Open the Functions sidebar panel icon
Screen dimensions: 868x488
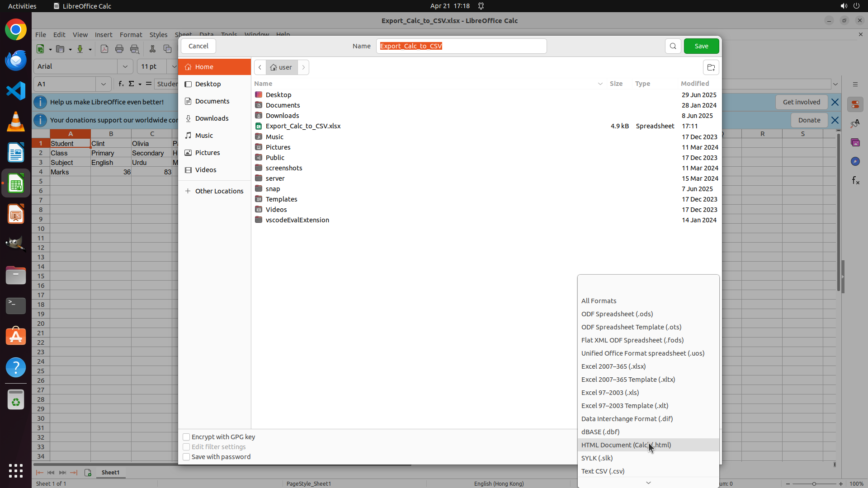pyautogui.click(x=855, y=181)
